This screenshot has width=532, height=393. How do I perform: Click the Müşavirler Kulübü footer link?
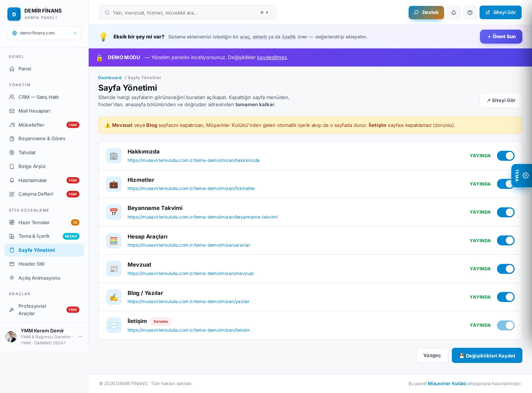pos(447,384)
